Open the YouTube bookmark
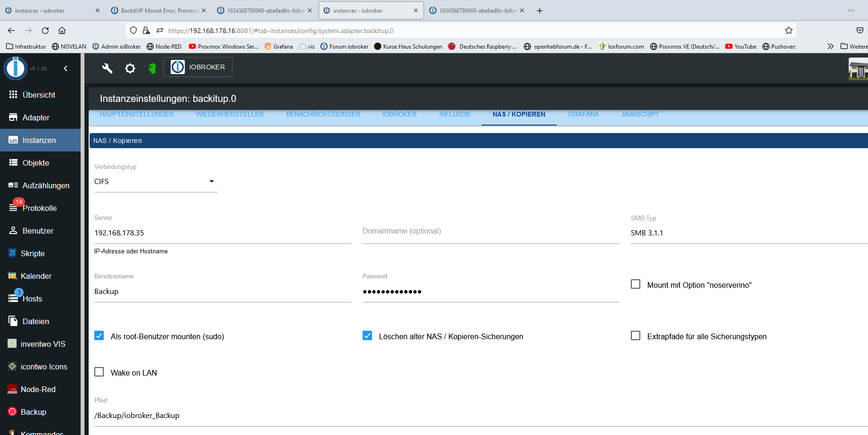Image resolution: width=868 pixels, height=435 pixels. click(741, 46)
